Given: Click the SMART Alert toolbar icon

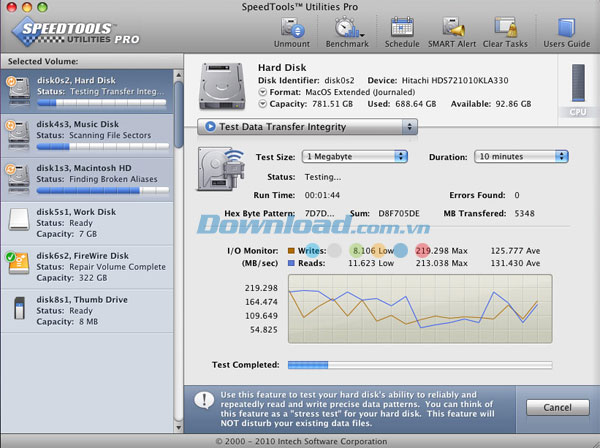Looking at the screenshot, I should (x=453, y=28).
